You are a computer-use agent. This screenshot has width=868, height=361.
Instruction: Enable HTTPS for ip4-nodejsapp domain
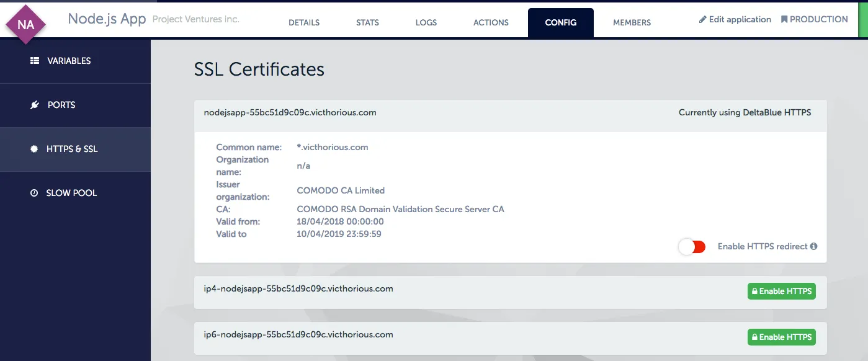[781, 291]
